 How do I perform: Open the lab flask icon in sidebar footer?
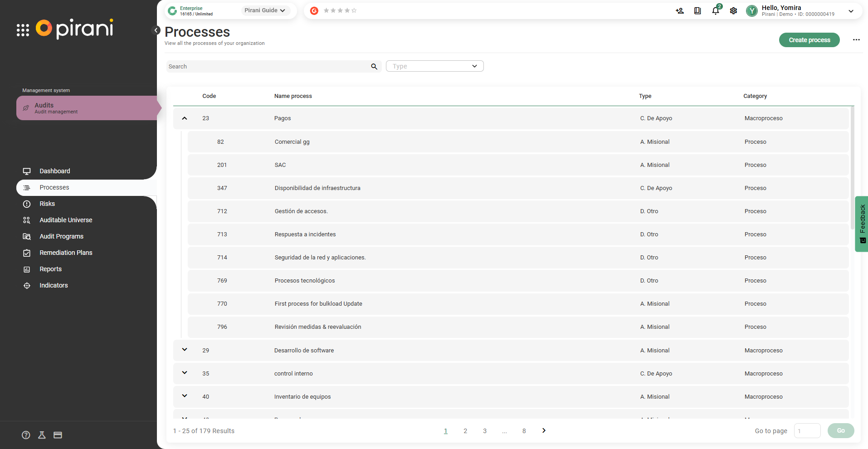tap(42, 435)
